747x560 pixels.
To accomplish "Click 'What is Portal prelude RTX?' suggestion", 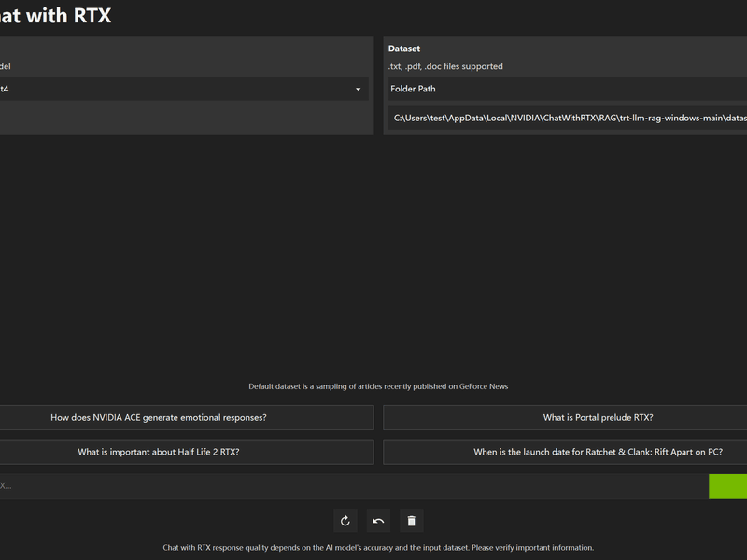I will (x=565, y=417).
